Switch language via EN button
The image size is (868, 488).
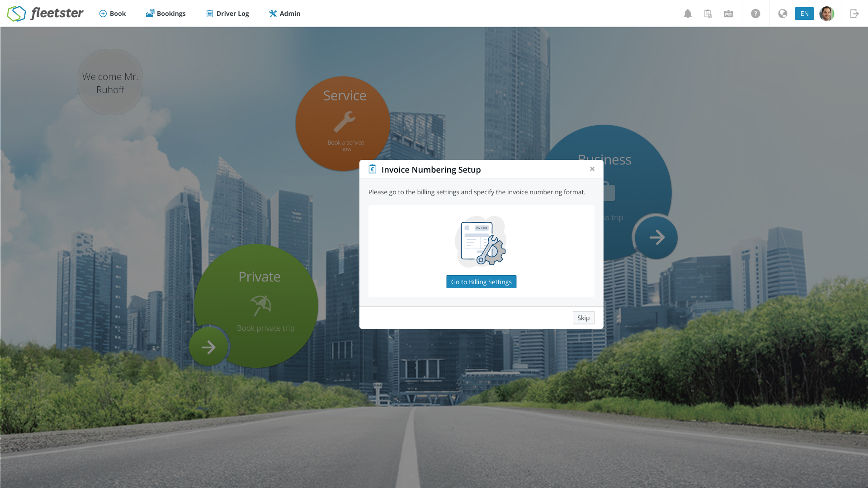point(804,14)
